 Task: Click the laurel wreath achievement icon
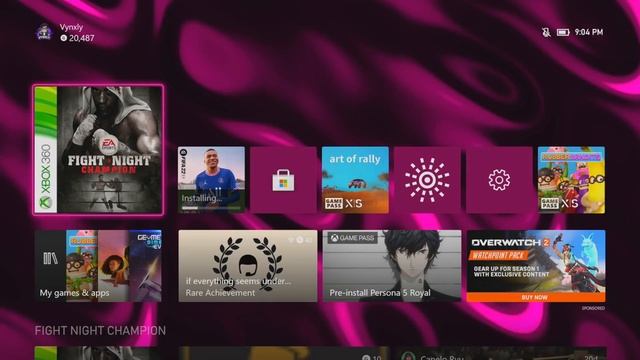pos(247,264)
